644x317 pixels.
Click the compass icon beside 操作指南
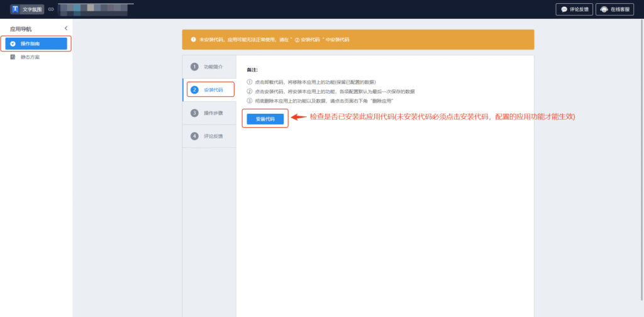pyautogui.click(x=13, y=43)
